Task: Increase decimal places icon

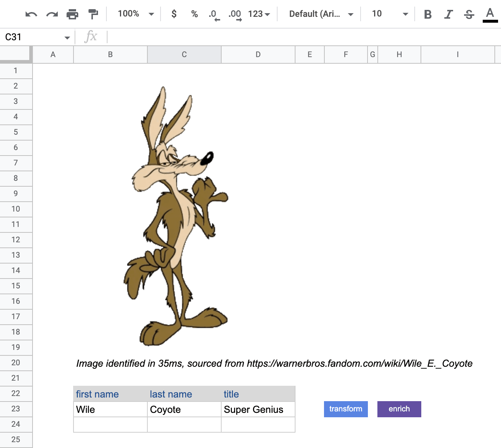Action: click(235, 15)
